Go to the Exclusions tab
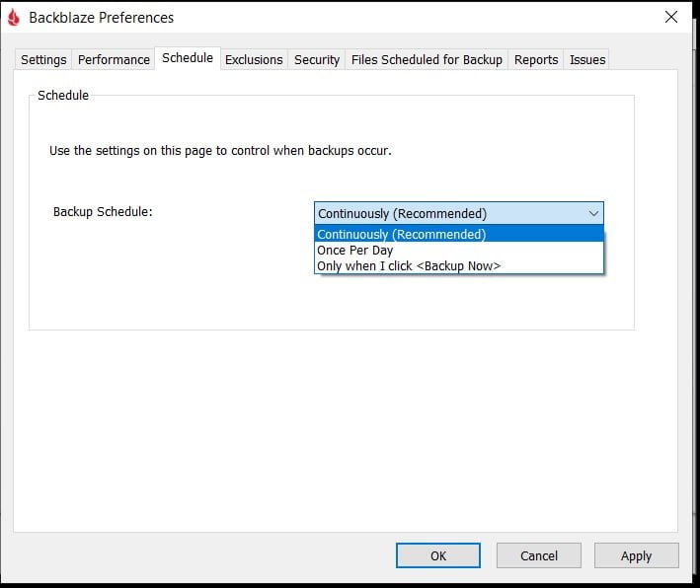 [x=254, y=60]
